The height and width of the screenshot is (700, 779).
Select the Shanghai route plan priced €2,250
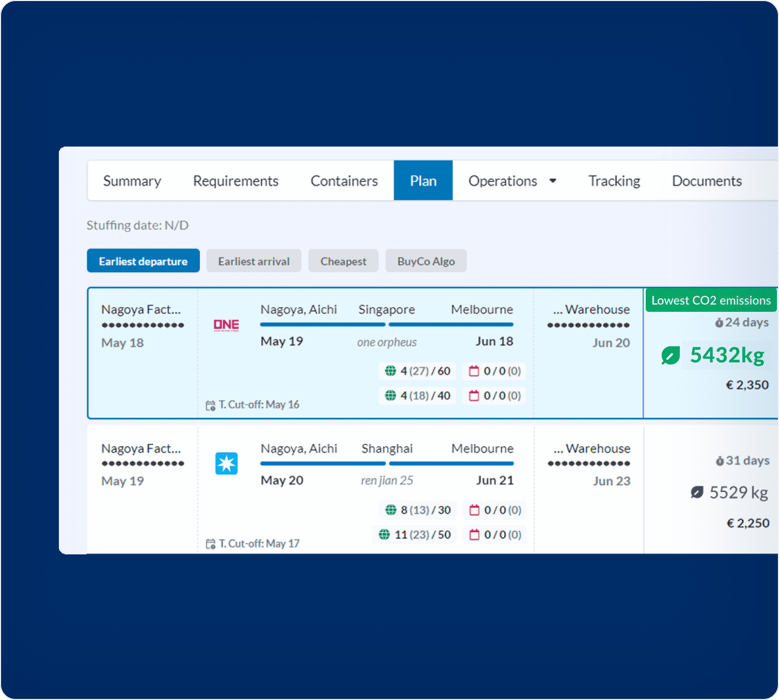(747, 523)
